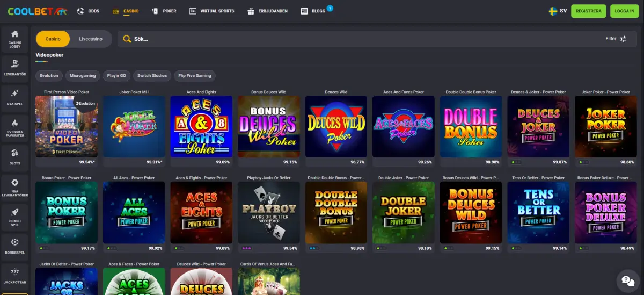644x295 pixels.
Task: Go to Odds section
Action: coord(89,11)
